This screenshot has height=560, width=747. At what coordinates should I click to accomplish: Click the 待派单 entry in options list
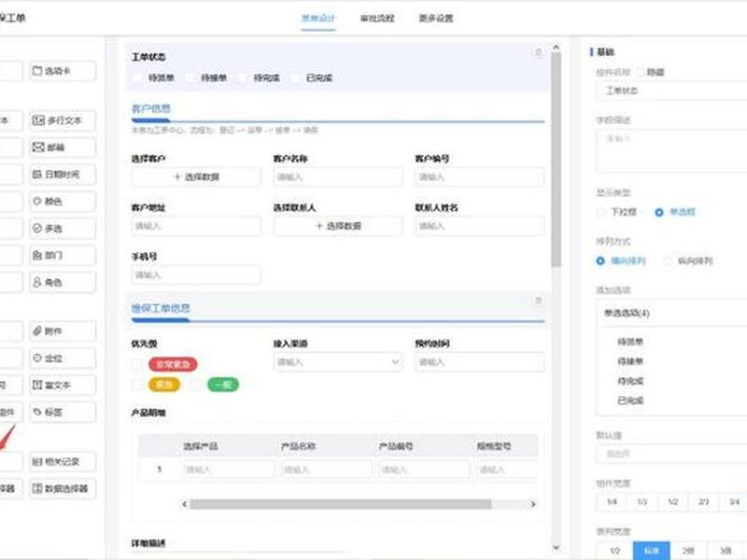630,342
